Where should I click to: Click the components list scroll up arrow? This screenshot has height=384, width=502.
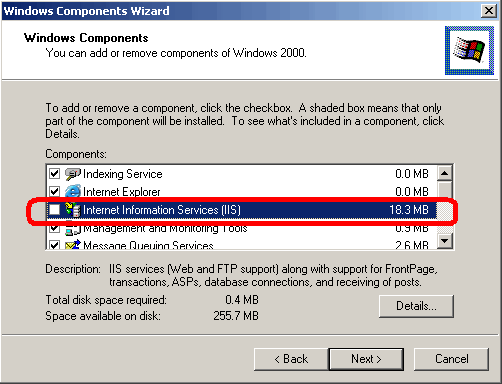pos(444,173)
